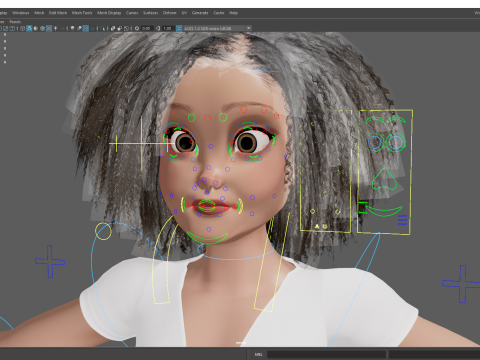Open the Help menu
The width and height of the screenshot is (480, 360).
233,13
